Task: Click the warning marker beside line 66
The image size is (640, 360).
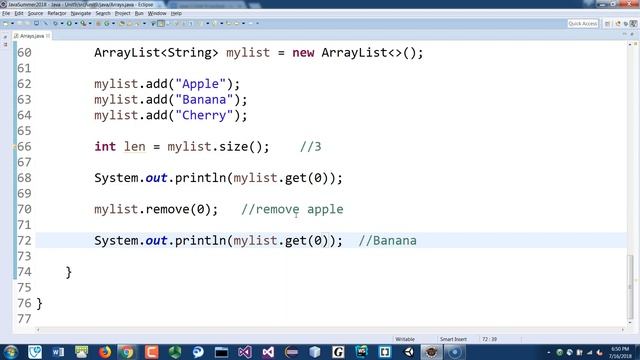Action: (15, 147)
